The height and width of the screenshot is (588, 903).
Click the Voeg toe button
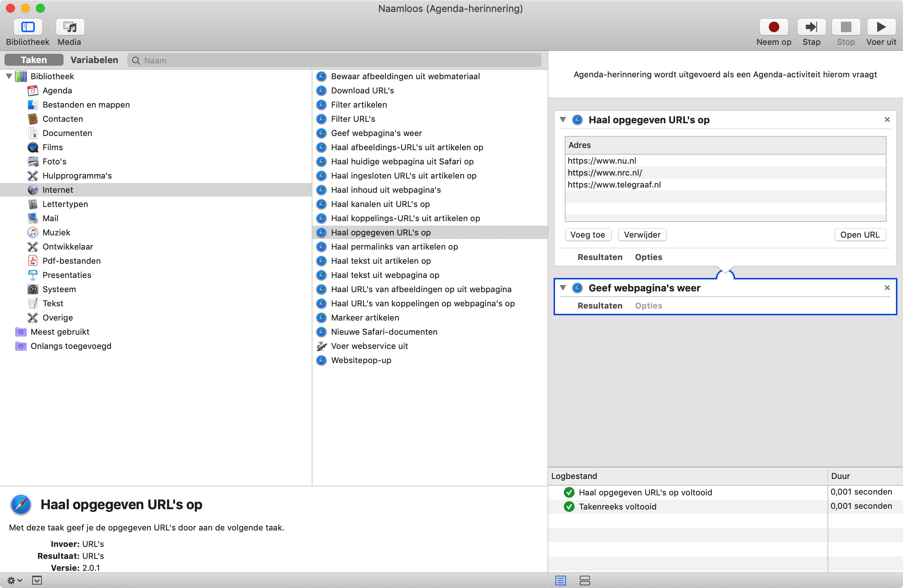click(x=587, y=235)
